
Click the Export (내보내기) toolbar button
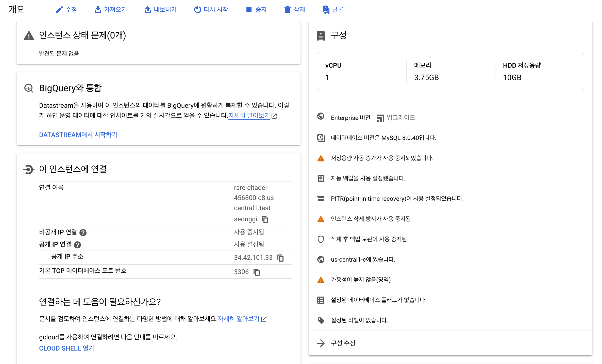click(160, 10)
